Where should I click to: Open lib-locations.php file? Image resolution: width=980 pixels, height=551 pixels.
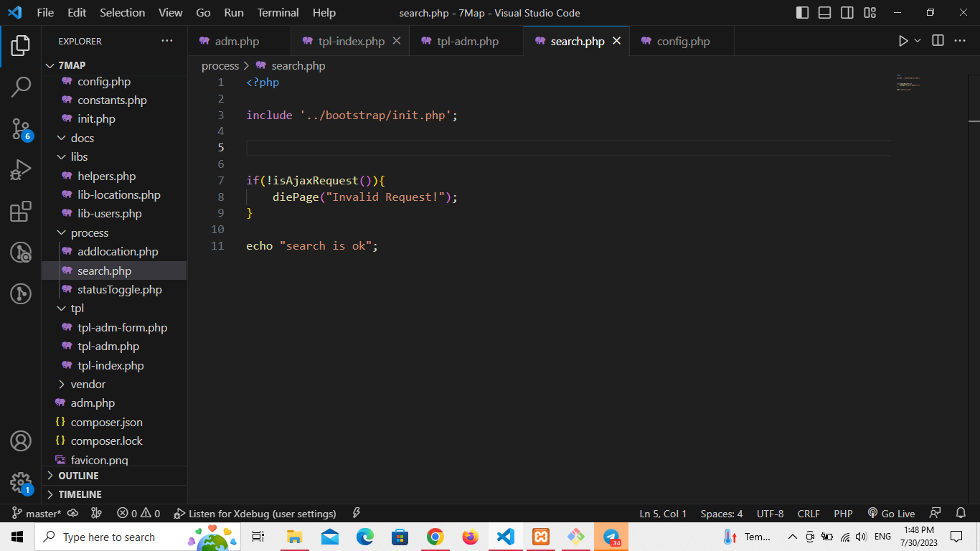114,194
